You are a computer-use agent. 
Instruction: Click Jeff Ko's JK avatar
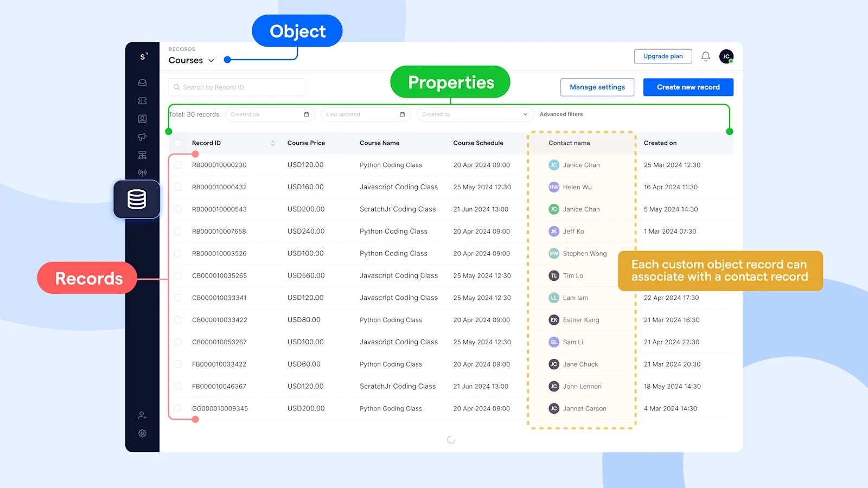coord(554,232)
